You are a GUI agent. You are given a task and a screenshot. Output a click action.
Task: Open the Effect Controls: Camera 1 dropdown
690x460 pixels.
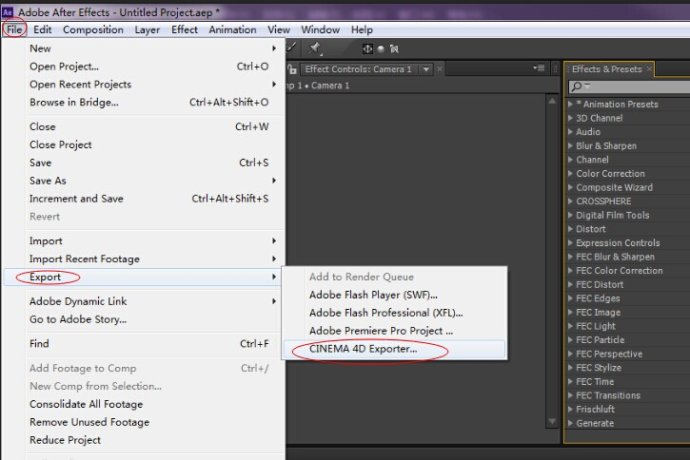point(426,69)
